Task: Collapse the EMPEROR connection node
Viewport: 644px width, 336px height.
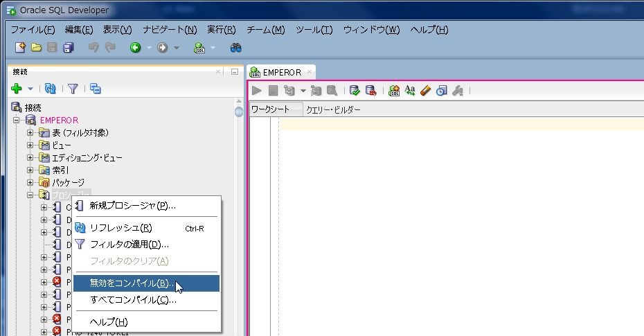Action: tap(17, 121)
